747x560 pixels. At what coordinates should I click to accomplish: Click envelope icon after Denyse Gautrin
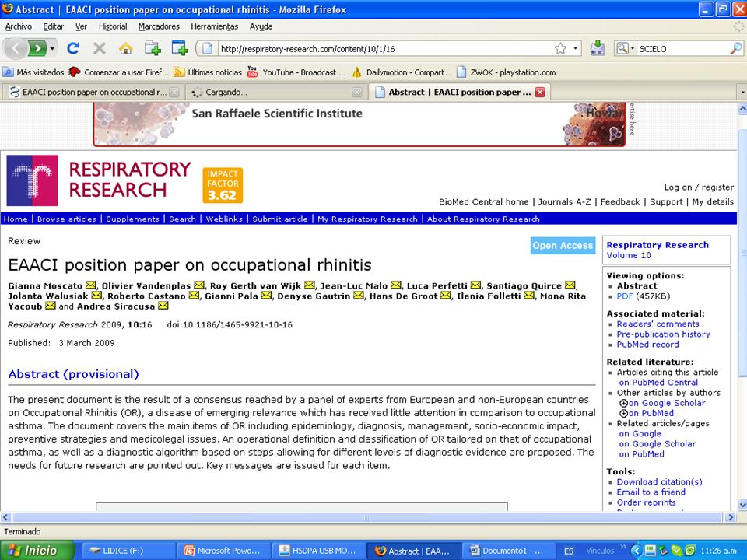(359, 296)
